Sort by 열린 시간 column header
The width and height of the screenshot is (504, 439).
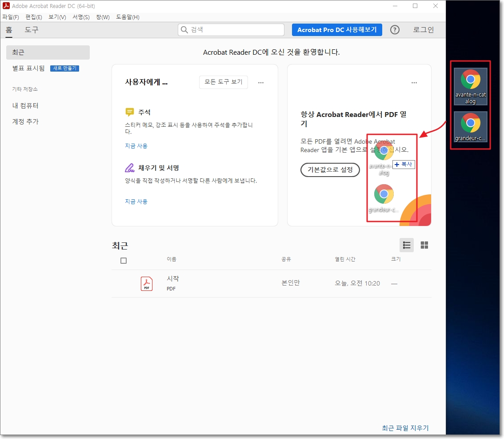345,259
